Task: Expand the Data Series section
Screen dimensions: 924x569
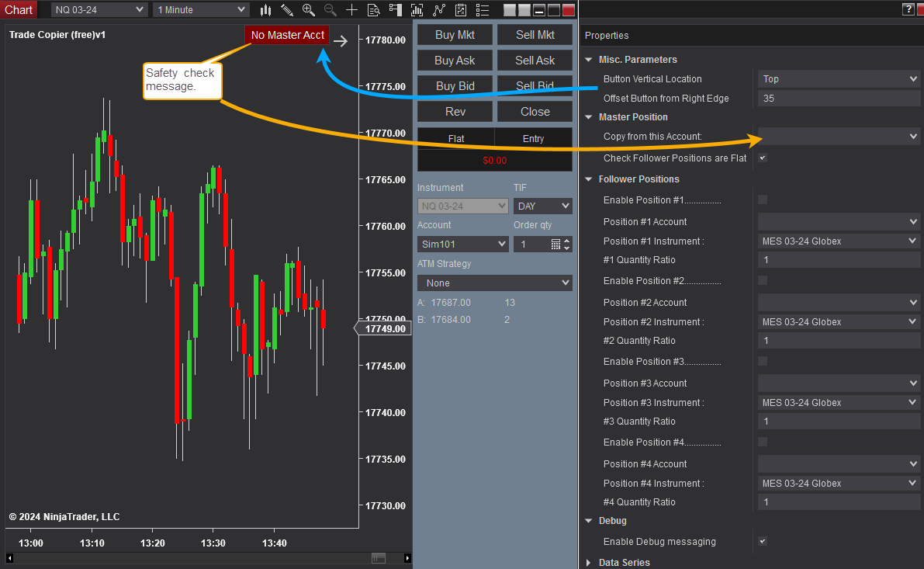Action: coord(589,563)
